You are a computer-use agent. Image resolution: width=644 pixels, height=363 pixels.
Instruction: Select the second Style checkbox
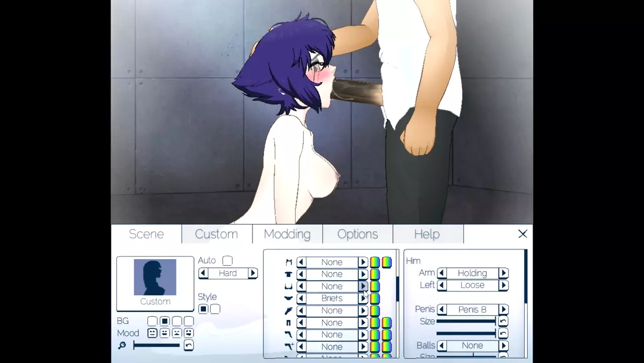(x=215, y=309)
